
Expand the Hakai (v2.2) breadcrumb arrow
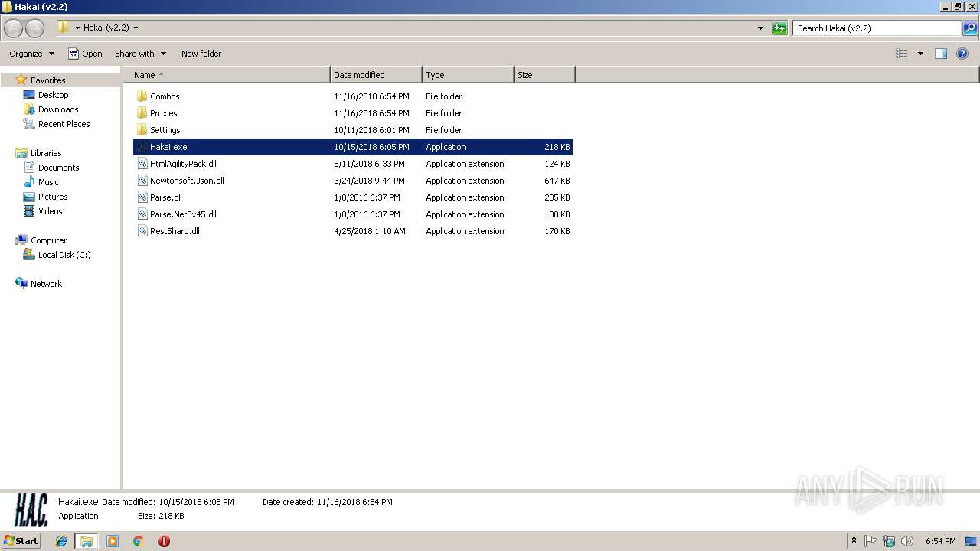(x=136, y=28)
